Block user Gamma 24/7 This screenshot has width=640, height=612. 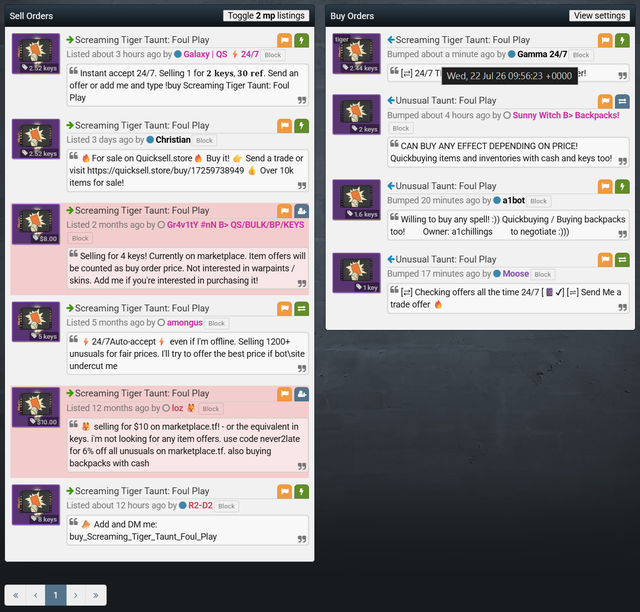click(x=581, y=55)
